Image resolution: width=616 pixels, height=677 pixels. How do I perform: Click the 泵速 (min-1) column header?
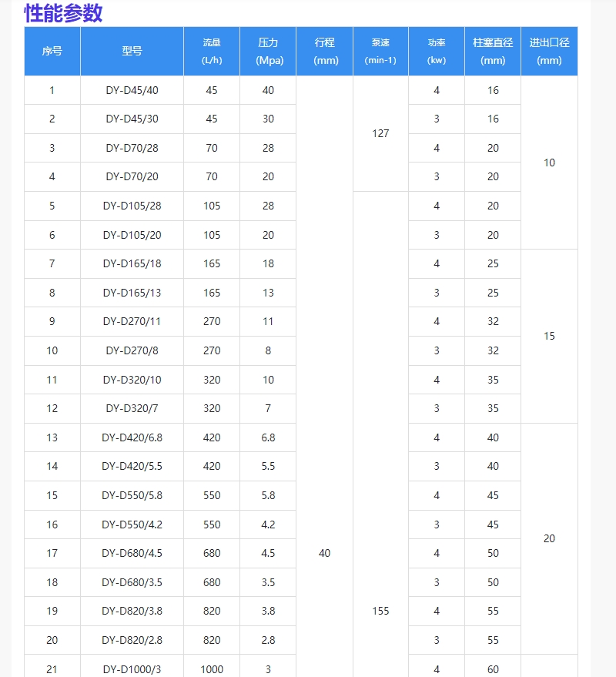pos(380,51)
